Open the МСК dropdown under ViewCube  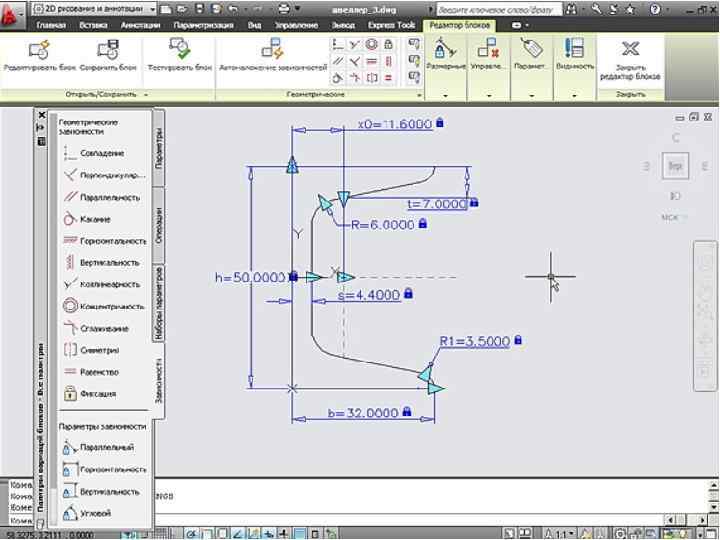(675, 218)
